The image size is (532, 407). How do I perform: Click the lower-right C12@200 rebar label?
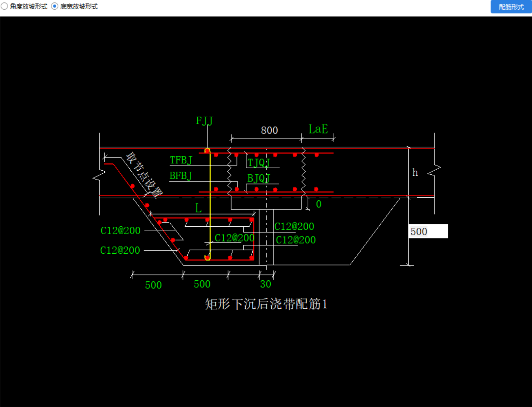click(x=296, y=240)
